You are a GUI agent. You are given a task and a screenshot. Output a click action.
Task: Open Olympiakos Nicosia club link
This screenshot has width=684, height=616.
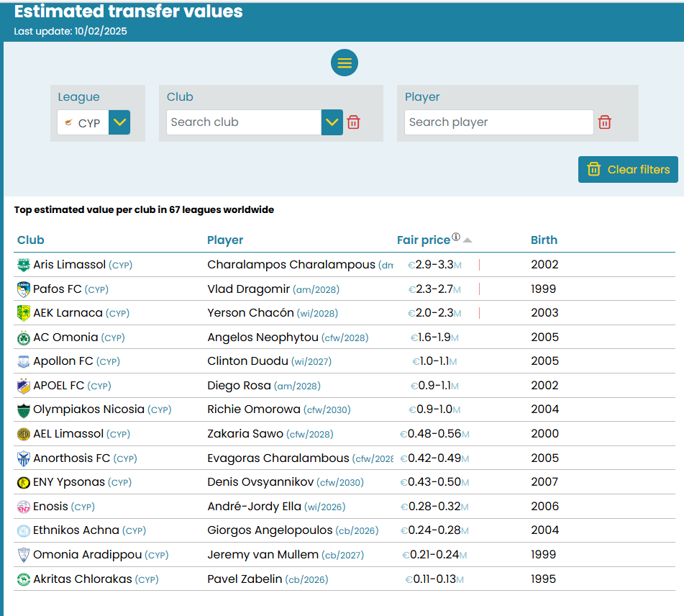[x=88, y=409]
